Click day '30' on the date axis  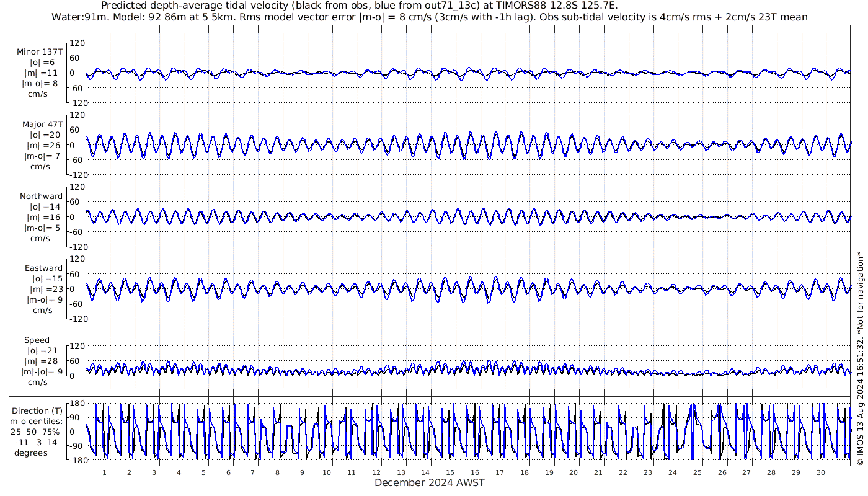(x=820, y=472)
